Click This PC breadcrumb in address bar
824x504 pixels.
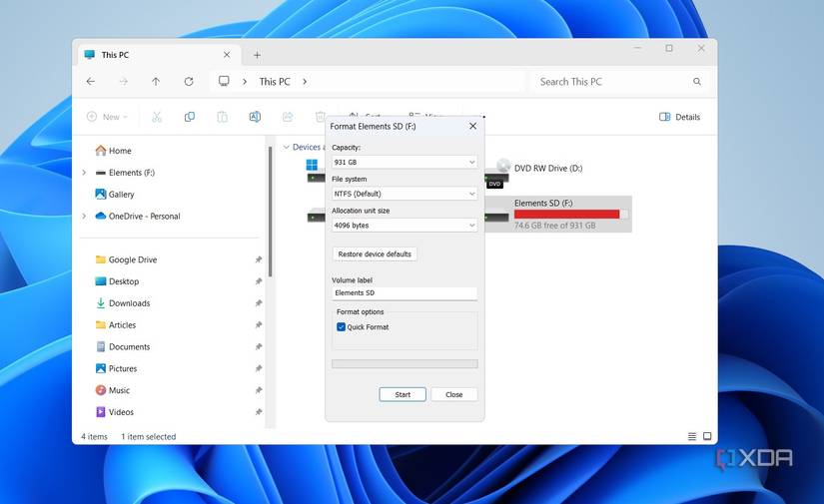tap(275, 82)
